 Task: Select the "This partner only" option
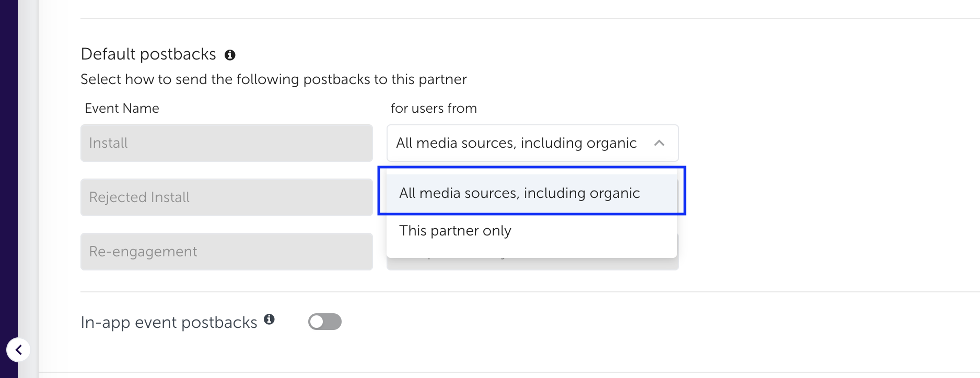pos(455,231)
